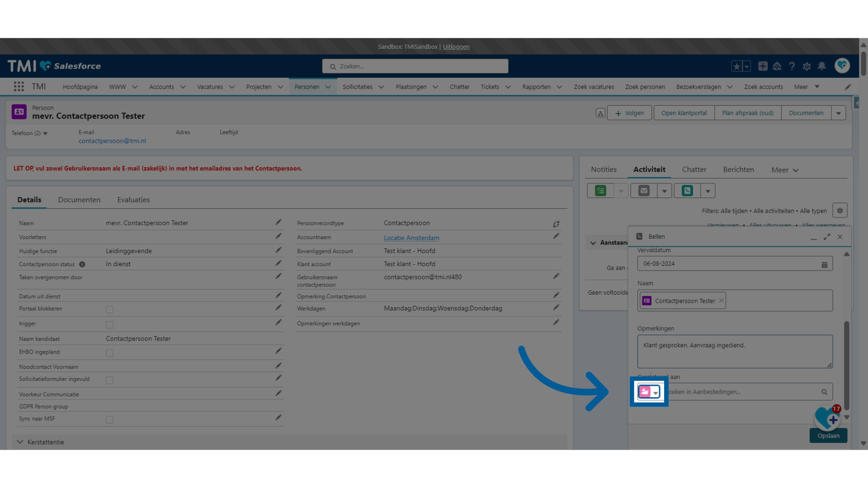Click the activity filter settings icon
This screenshot has width=868, height=488.
pyautogui.click(x=840, y=211)
